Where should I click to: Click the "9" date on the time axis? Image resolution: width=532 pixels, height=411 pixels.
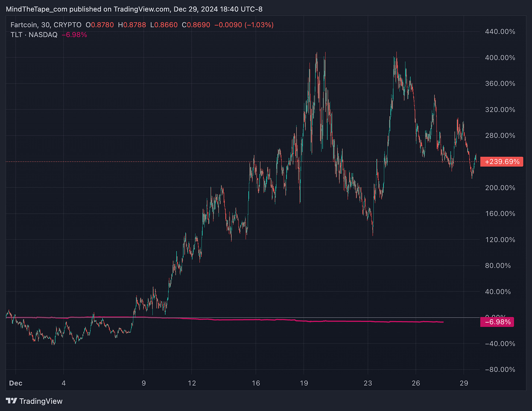(x=144, y=383)
